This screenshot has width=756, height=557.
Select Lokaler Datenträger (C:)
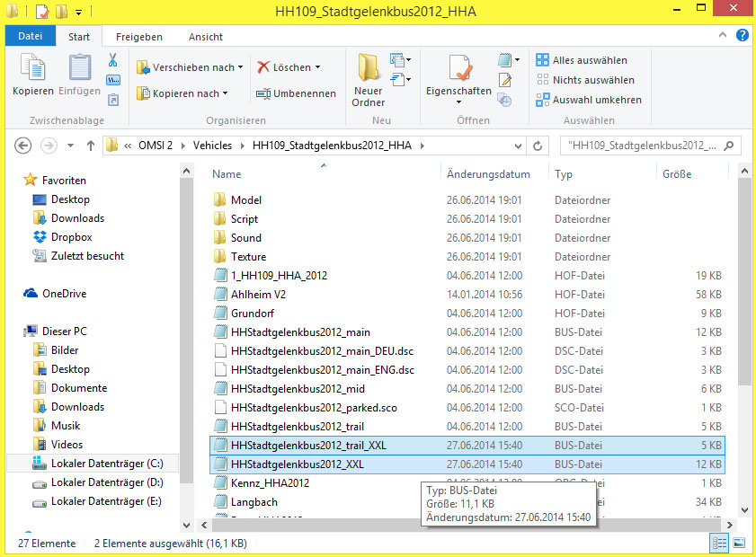92,464
